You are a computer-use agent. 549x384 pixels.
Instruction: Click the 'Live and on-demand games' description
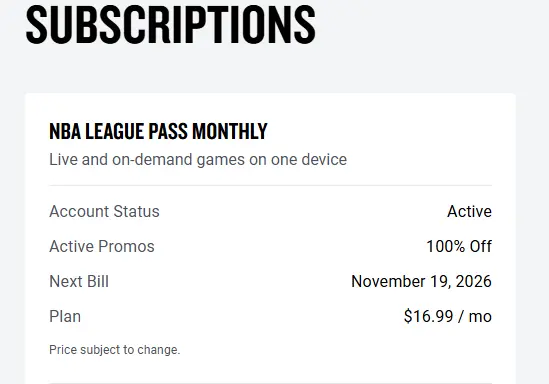198,160
